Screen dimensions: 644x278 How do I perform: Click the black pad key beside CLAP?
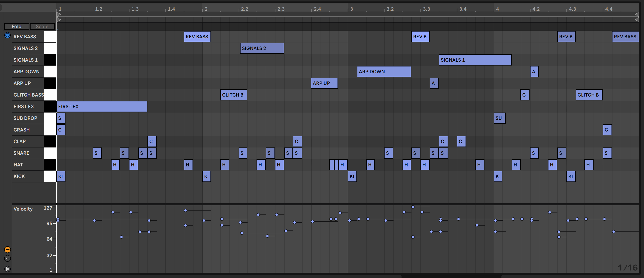tap(50, 141)
